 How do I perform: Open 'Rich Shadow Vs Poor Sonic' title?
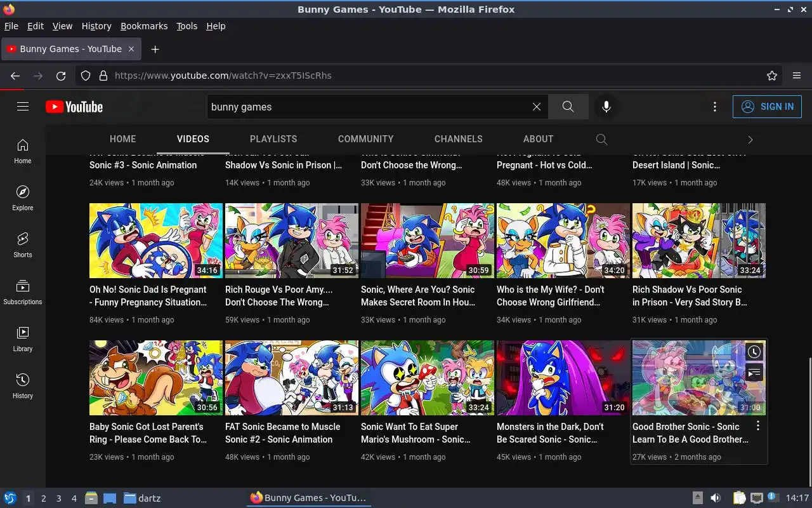pyautogui.click(x=690, y=296)
